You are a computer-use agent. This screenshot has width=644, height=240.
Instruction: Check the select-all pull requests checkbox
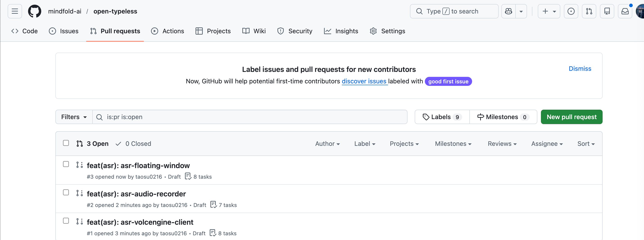coord(66,143)
